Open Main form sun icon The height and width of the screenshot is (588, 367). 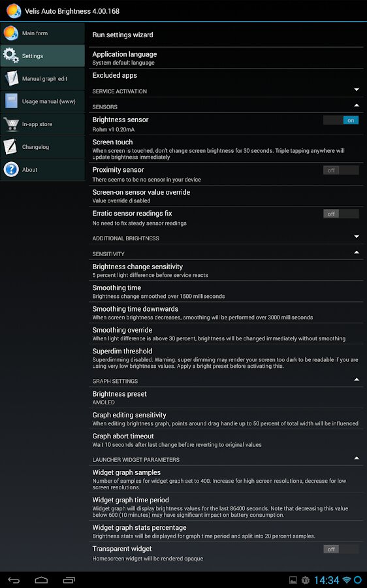click(x=11, y=33)
